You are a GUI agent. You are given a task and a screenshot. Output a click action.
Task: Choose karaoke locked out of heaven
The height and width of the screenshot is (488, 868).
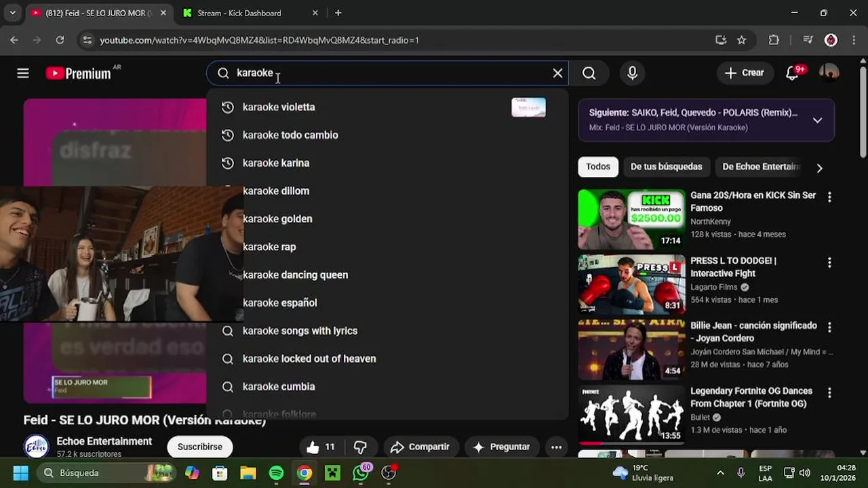click(387, 359)
